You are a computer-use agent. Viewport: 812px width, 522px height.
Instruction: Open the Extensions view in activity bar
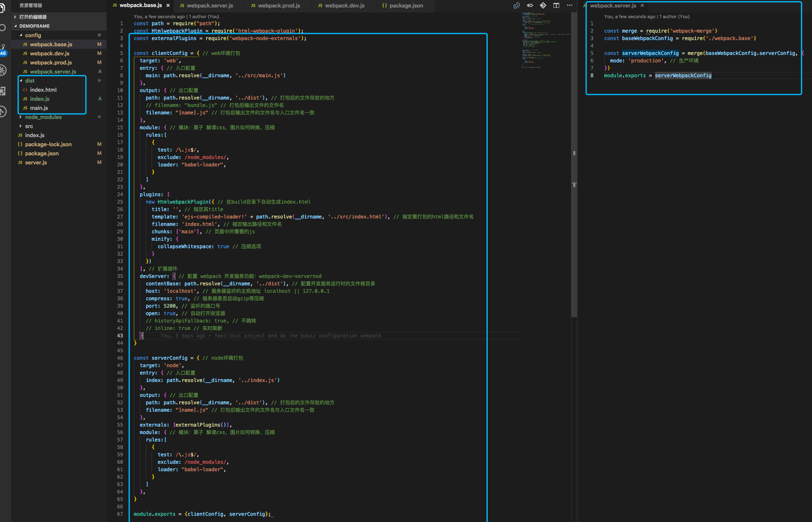(x=2, y=91)
